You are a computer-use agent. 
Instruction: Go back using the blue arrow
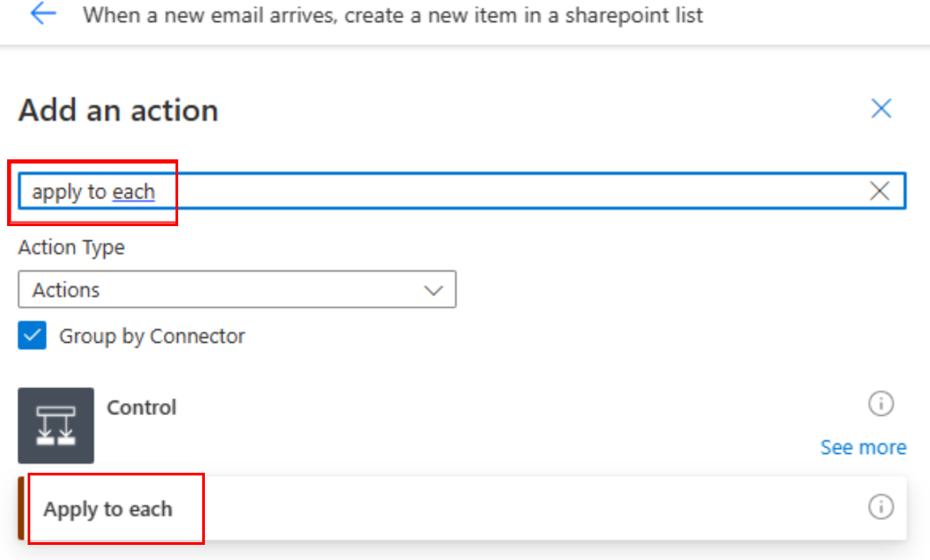(x=44, y=13)
